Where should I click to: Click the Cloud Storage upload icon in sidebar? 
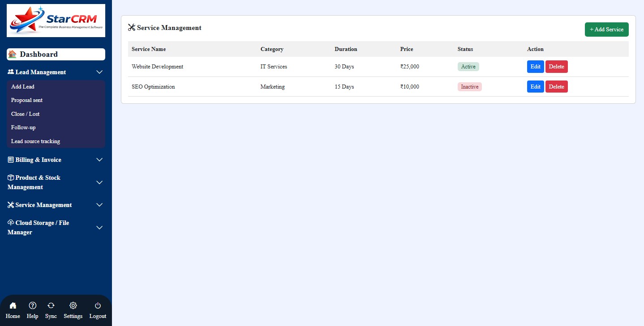(x=10, y=222)
